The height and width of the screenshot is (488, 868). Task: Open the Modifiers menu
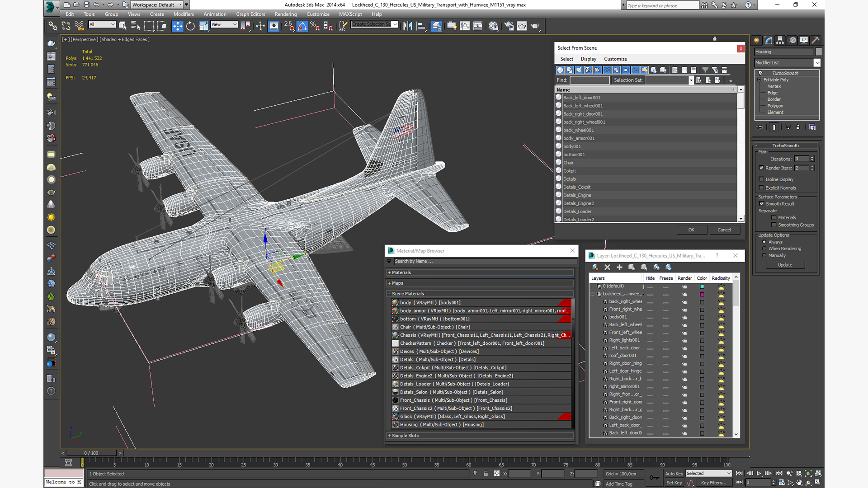point(184,14)
